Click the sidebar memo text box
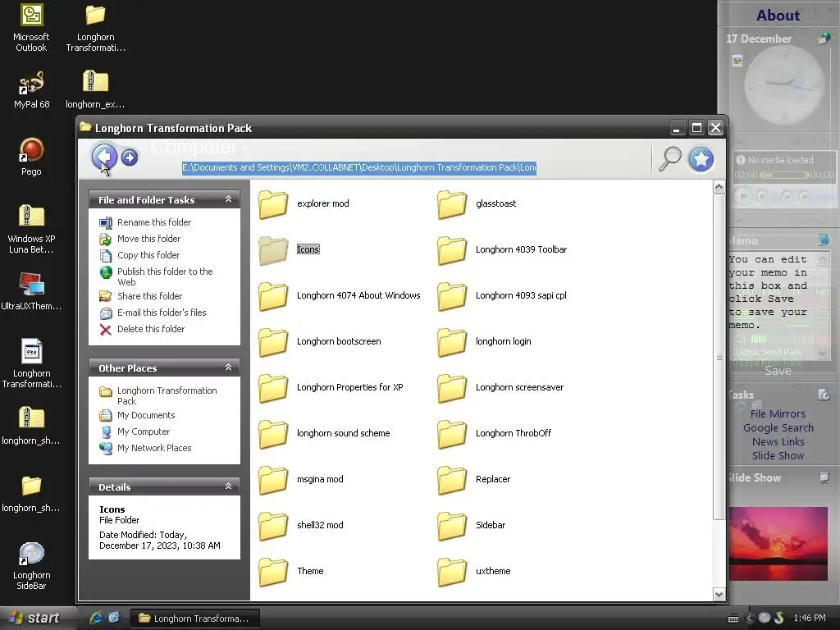 771,306
